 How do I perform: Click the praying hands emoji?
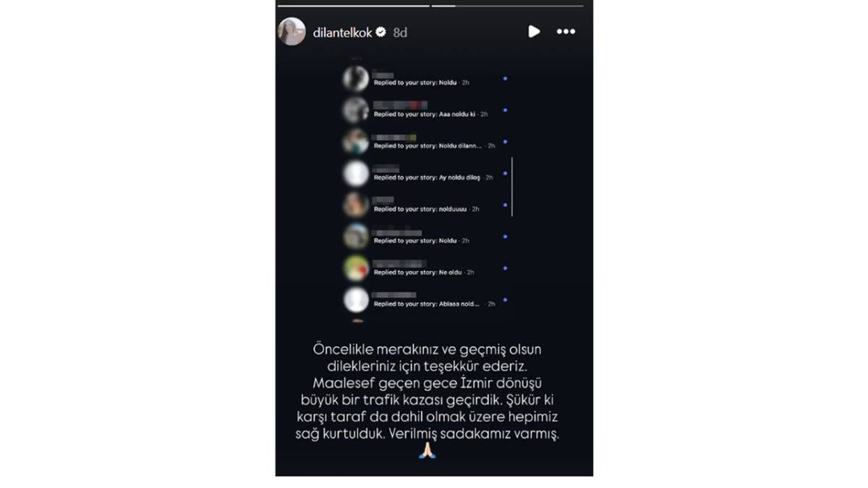coord(427,452)
